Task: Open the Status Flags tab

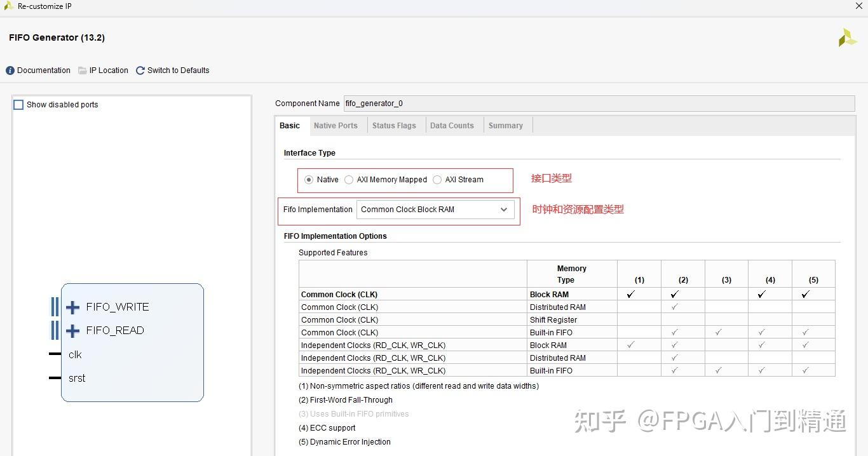Action: point(394,126)
